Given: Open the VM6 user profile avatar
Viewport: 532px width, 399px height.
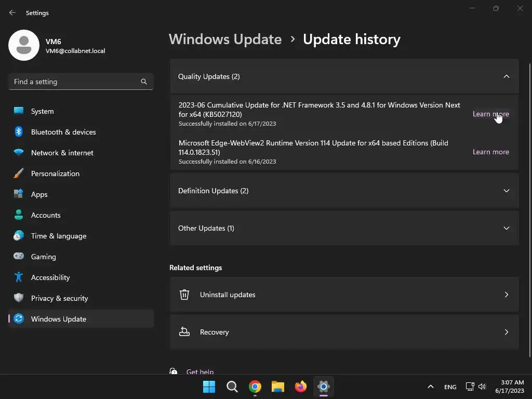Looking at the screenshot, I should tap(24, 45).
